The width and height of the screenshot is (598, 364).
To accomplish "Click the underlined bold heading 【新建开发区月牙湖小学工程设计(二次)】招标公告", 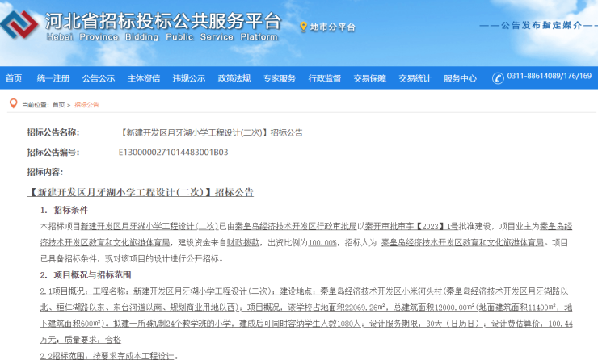I will (x=141, y=192).
